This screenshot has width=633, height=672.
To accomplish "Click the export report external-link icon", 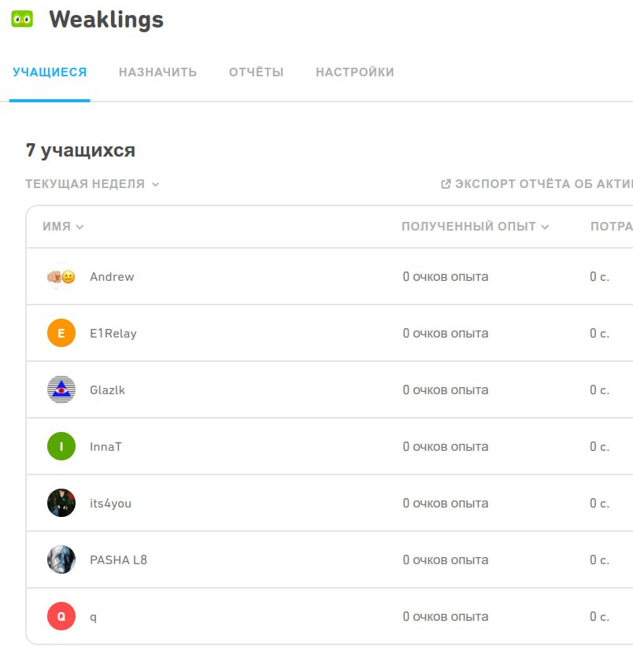I will (446, 184).
